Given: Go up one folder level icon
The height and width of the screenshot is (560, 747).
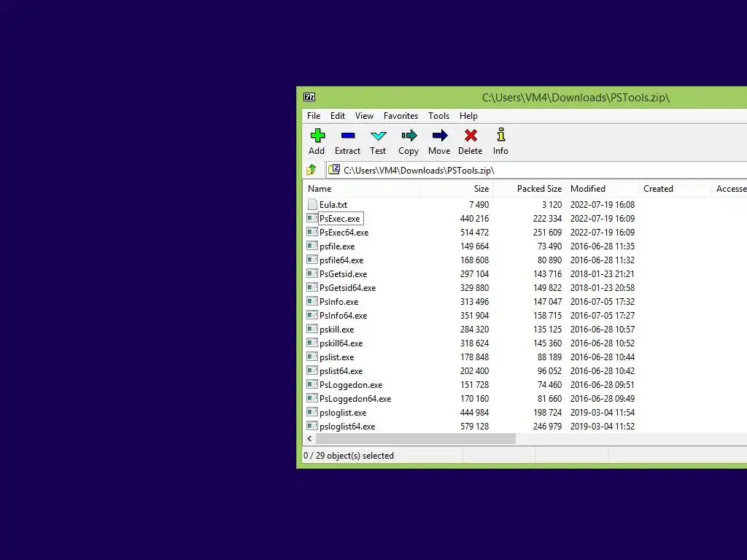Looking at the screenshot, I should [311, 170].
